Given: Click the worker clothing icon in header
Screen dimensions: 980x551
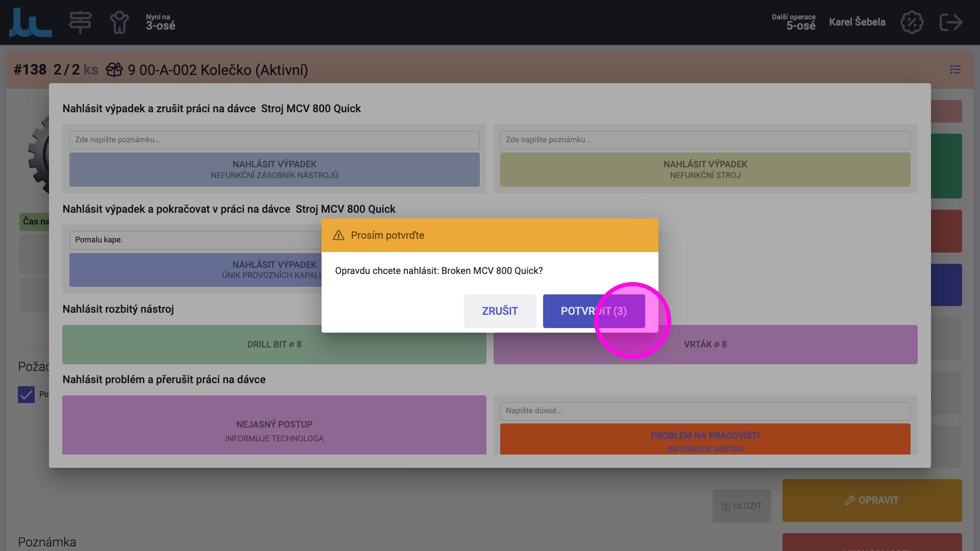Looking at the screenshot, I should pyautogui.click(x=119, y=22).
